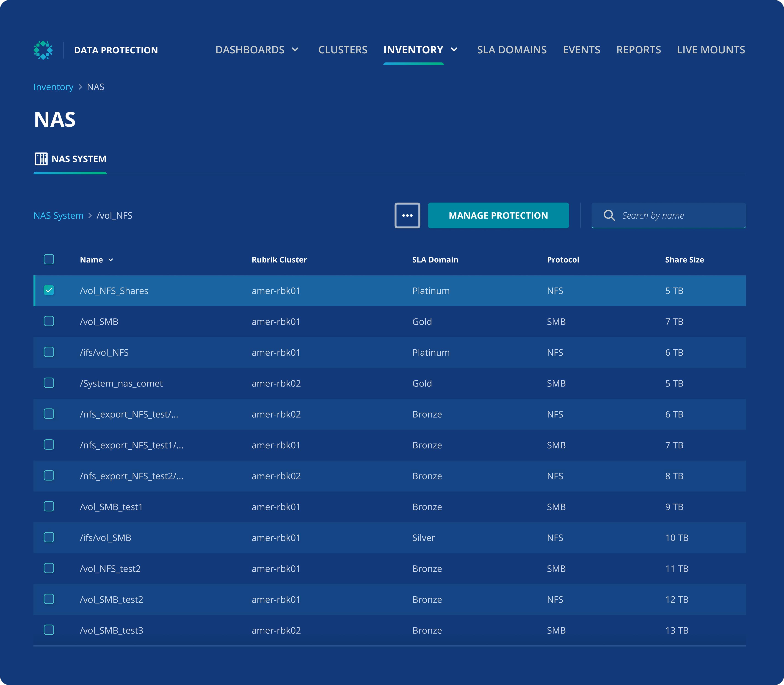Click the Rubrik Cluster column header
784x685 pixels.
pyautogui.click(x=279, y=260)
